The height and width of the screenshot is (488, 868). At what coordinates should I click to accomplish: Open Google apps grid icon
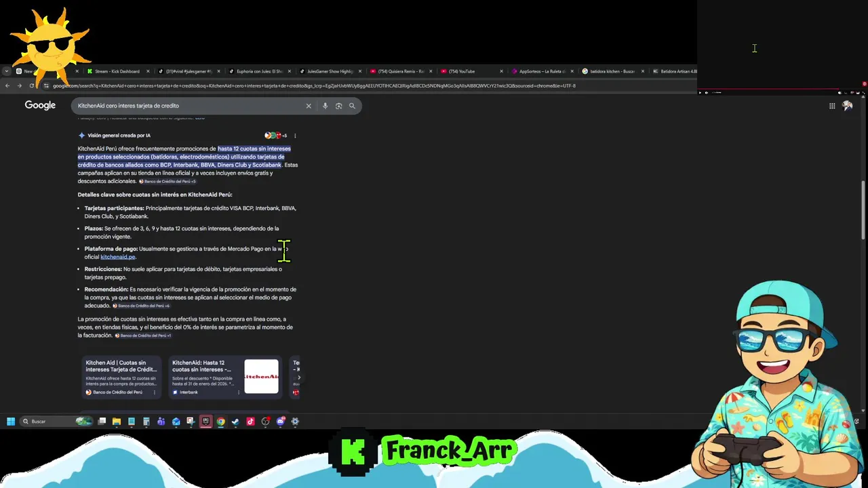point(832,106)
